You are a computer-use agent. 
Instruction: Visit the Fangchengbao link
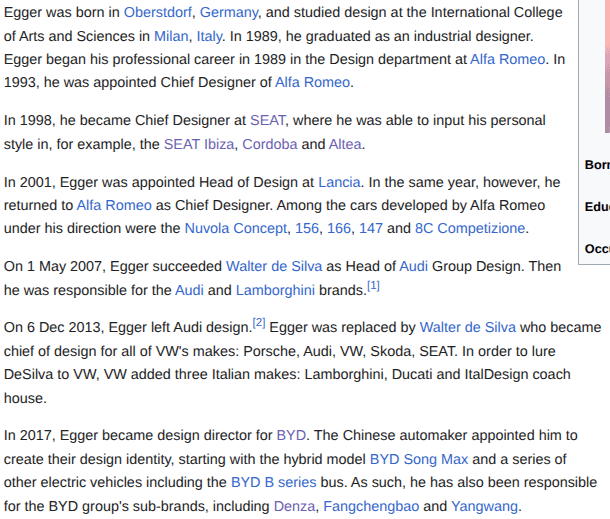click(370, 505)
